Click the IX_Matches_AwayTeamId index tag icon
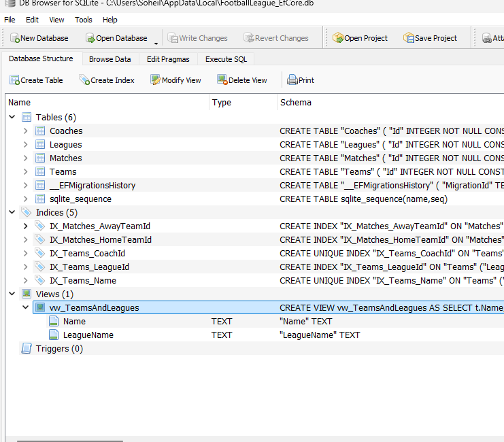The image size is (504, 442). click(x=40, y=226)
